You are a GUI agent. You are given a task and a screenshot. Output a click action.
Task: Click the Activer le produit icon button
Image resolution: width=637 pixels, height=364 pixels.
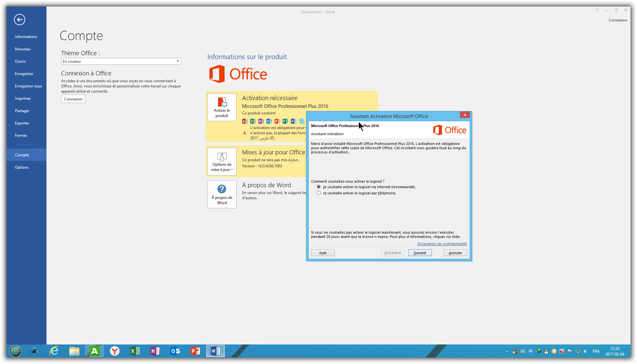pyautogui.click(x=222, y=107)
